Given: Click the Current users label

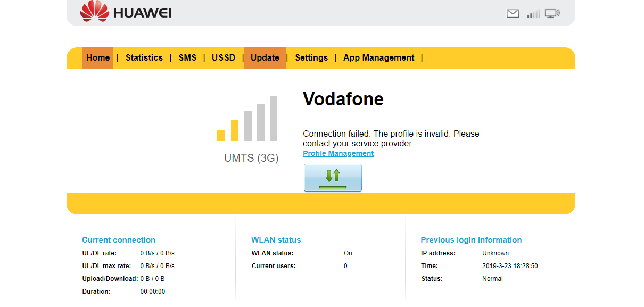Looking at the screenshot, I should pos(274,266).
